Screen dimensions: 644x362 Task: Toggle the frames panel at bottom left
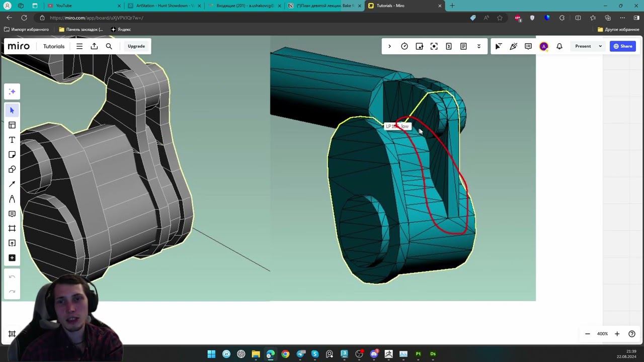12,334
